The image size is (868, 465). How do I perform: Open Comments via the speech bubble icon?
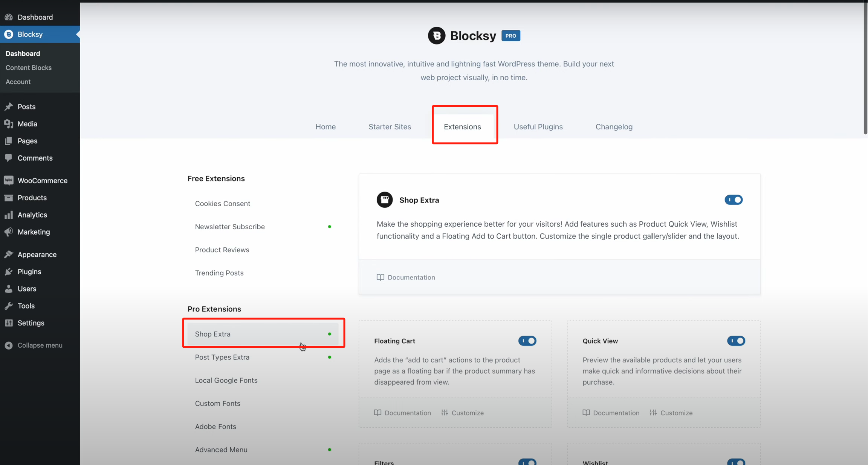[x=9, y=158]
